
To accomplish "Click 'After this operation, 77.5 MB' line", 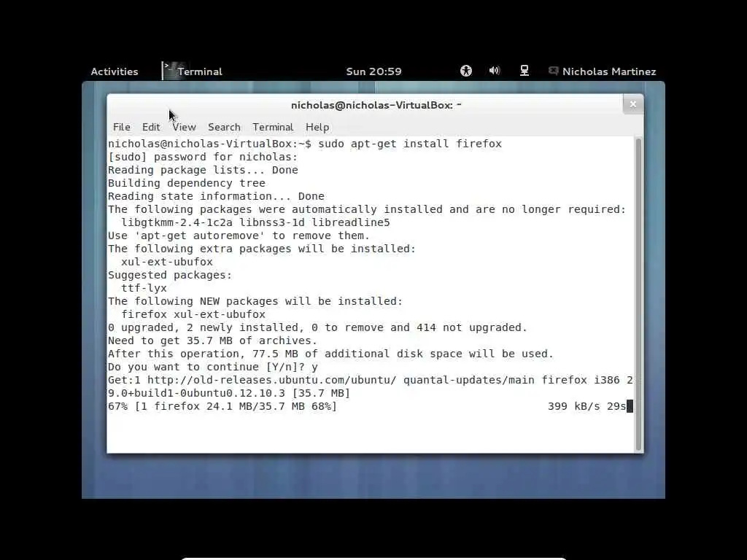I will [330, 354].
